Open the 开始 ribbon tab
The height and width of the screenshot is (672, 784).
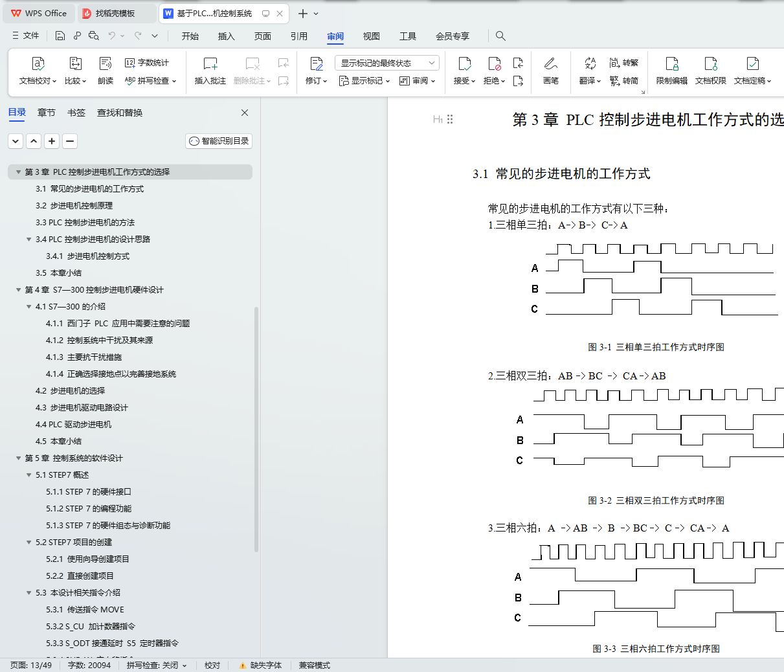click(190, 36)
